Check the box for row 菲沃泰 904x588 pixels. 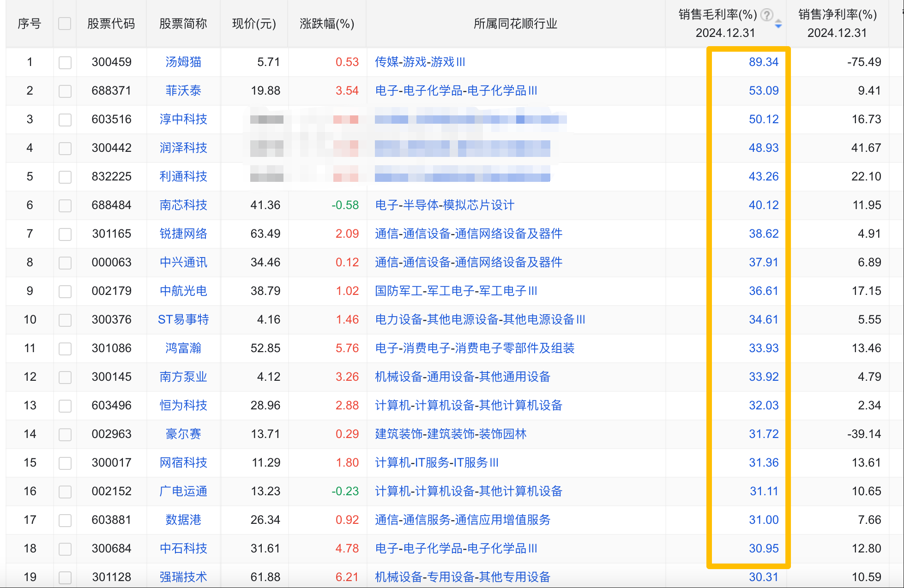coord(65,91)
